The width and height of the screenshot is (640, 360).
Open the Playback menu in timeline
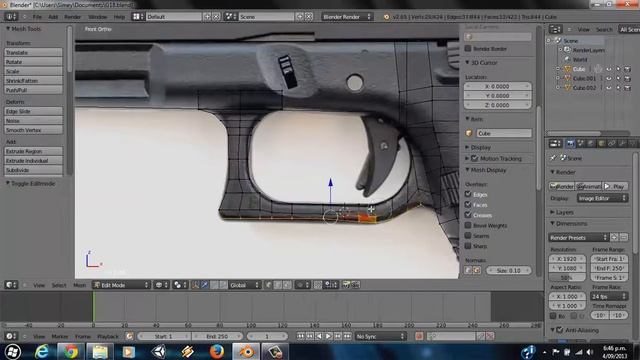pyautogui.click(x=108, y=336)
